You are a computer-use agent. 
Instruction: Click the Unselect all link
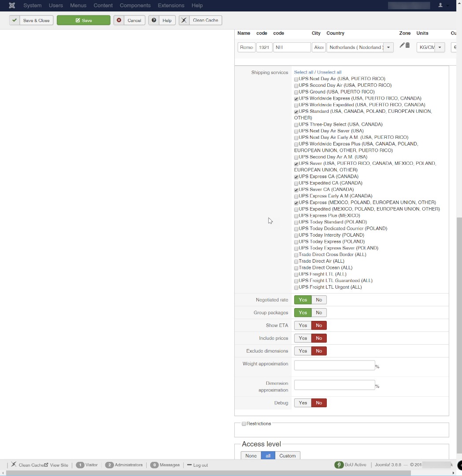[329, 72]
